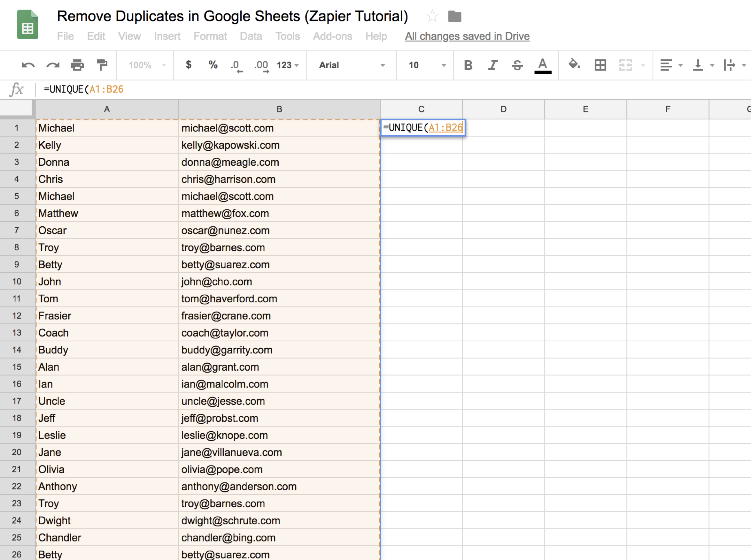
Task: Select the paint format roller icon
Action: [102, 65]
